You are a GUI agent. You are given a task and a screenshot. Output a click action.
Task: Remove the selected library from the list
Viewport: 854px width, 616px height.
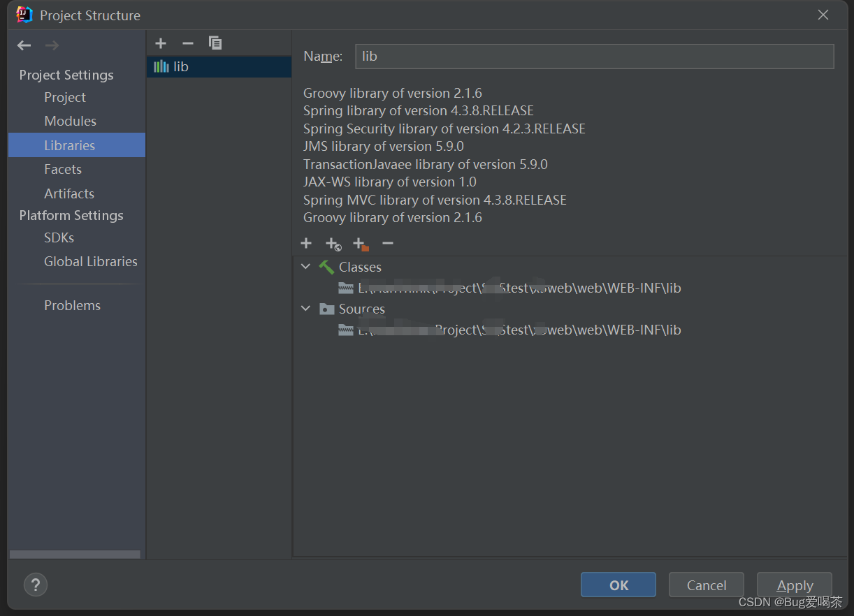point(187,43)
